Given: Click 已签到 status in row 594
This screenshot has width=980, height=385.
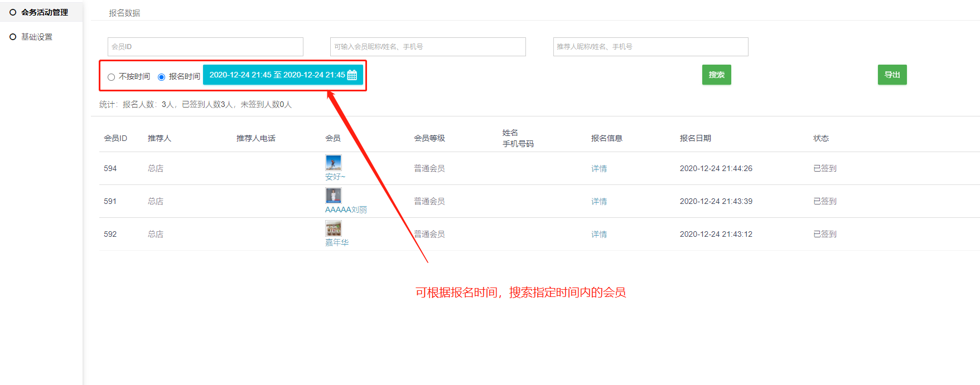Looking at the screenshot, I should [825, 168].
